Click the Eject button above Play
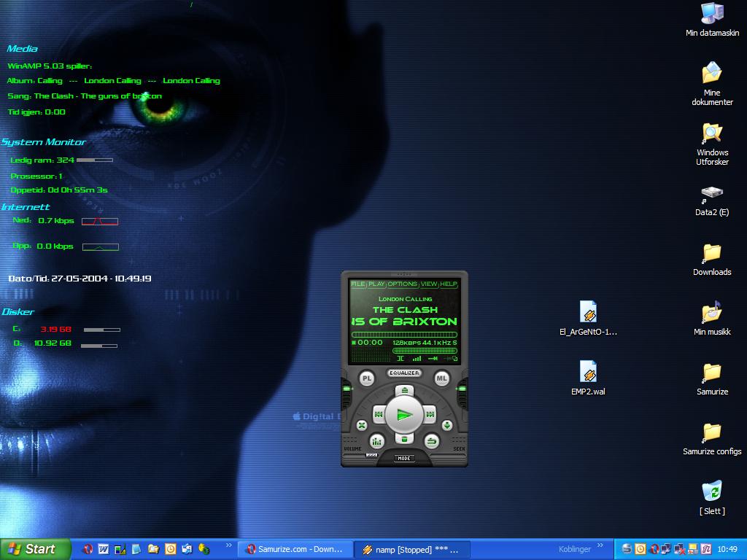 404,391
